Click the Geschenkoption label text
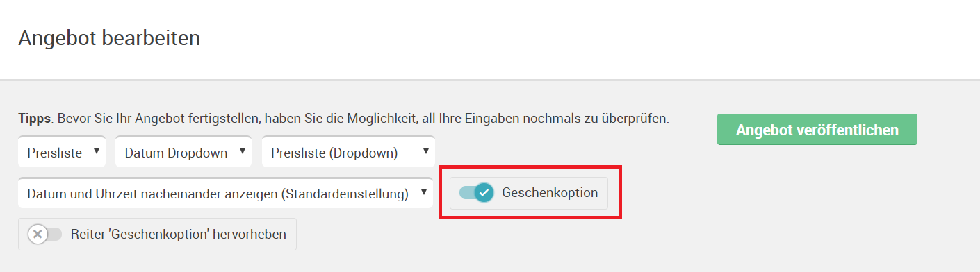The image size is (980, 272). [x=550, y=193]
